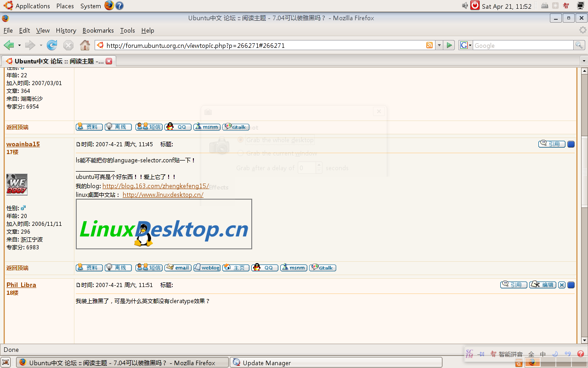Toggle the punctuation mode icon in SCIM

[x=567, y=354]
